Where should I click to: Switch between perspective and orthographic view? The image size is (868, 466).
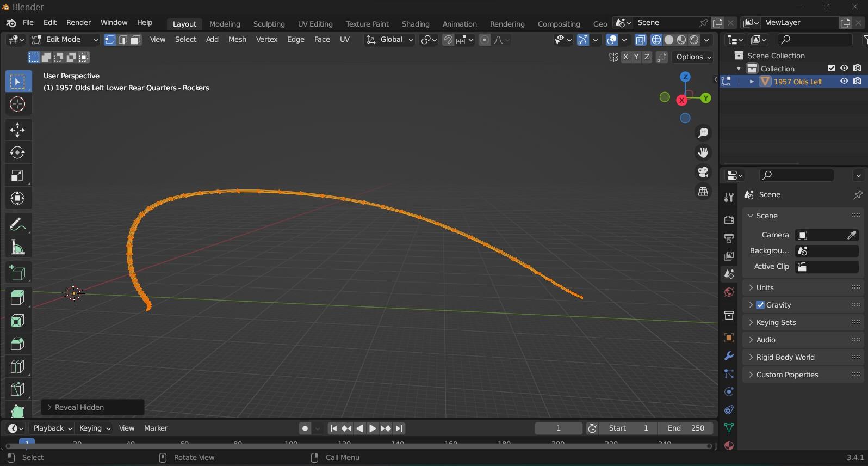pos(703,192)
